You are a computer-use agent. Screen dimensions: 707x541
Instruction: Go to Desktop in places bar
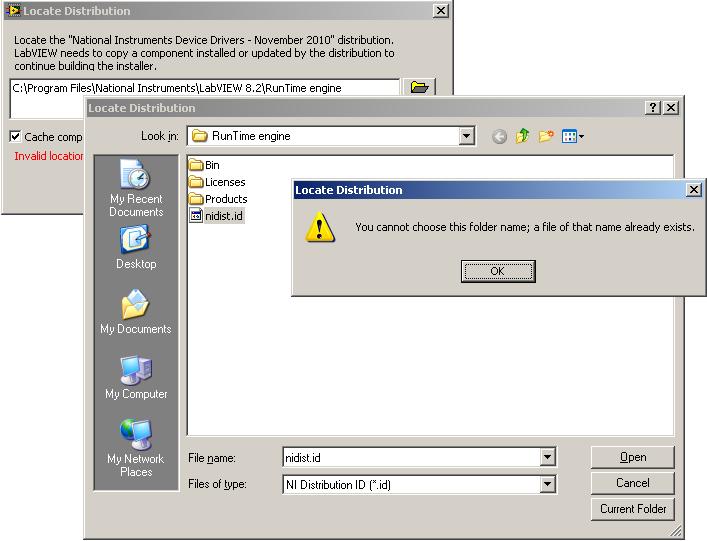pyautogui.click(x=136, y=248)
